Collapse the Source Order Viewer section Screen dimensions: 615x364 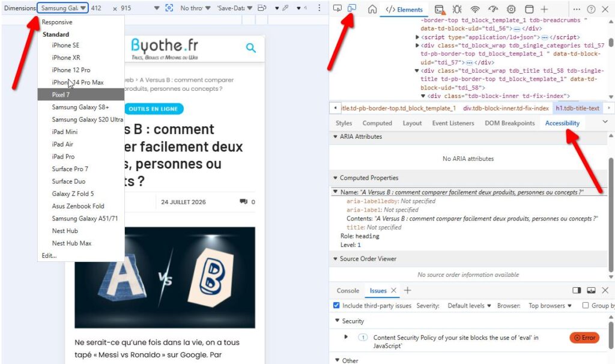[335, 258]
